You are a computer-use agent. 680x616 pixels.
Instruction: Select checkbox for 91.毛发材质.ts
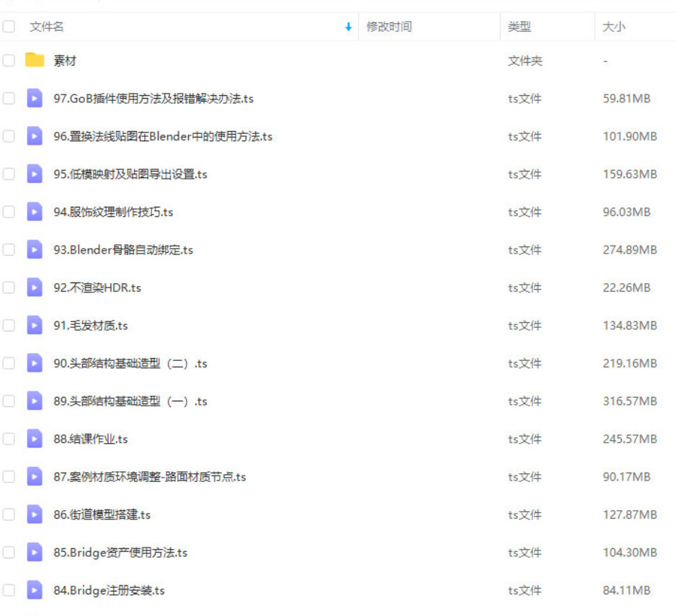point(9,326)
